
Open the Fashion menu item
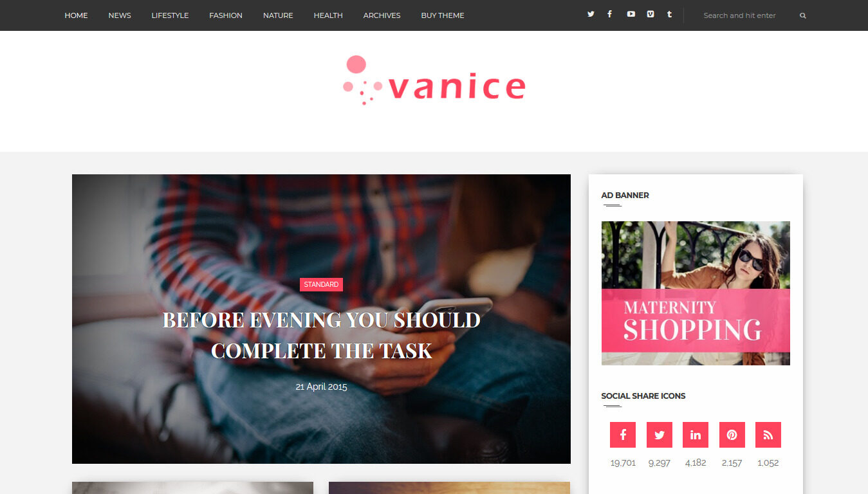click(226, 15)
